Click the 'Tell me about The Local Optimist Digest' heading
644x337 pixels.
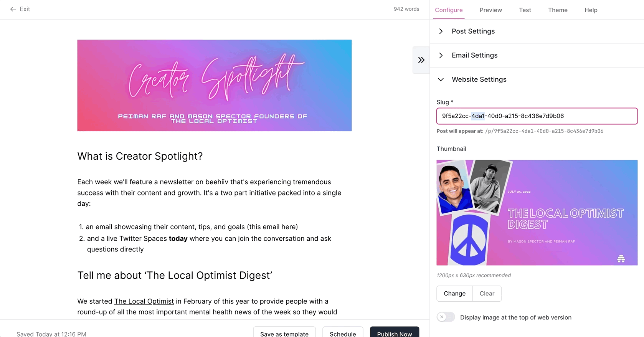pyautogui.click(x=175, y=276)
